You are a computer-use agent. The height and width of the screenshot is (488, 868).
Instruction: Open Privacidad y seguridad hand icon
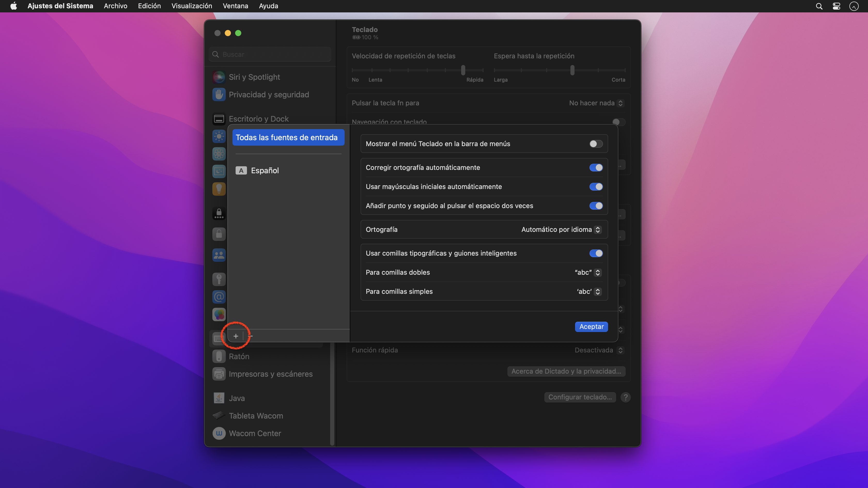(219, 95)
